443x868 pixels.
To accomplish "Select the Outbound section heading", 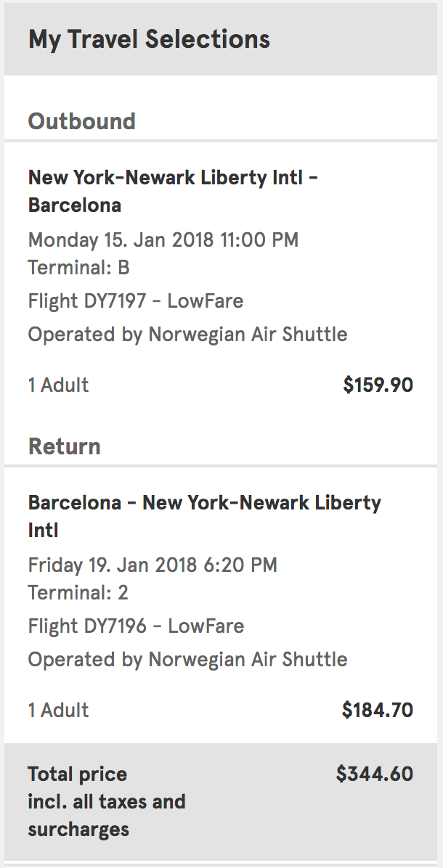I will pos(81,120).
